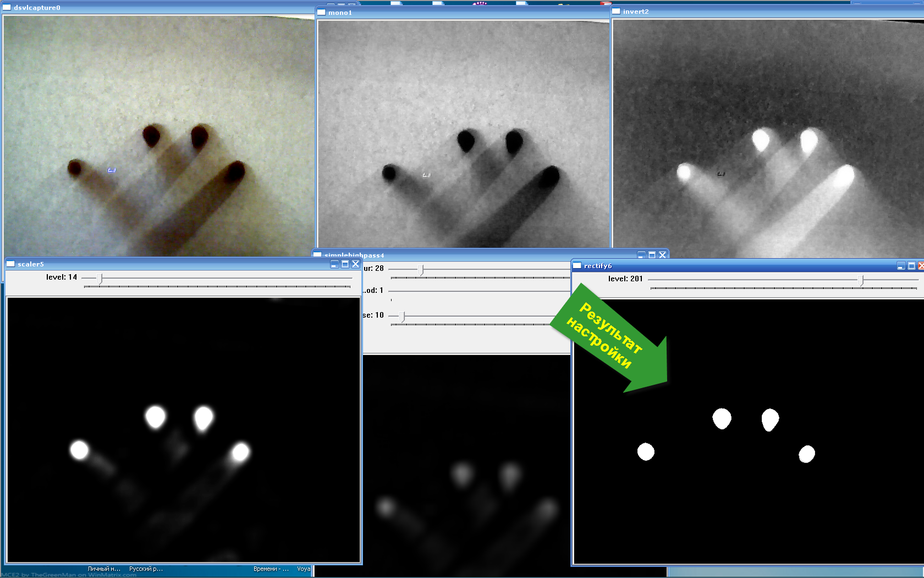Click the "level: 201" label

pos(625,279)
